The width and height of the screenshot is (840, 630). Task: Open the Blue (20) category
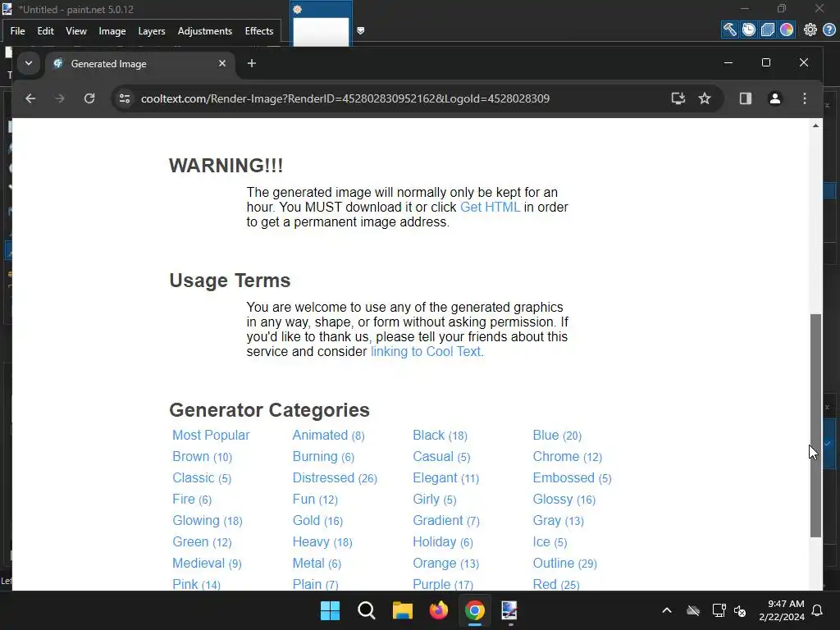(557, 435)
